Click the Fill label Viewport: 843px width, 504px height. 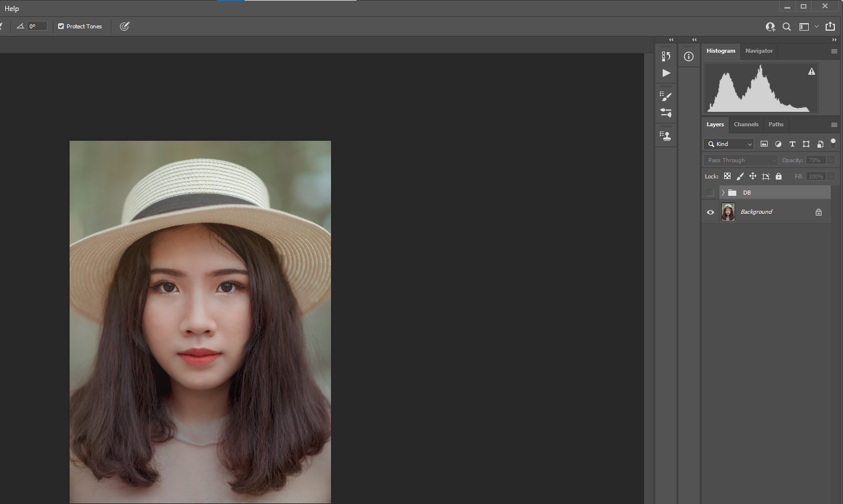tap(798, 176)
